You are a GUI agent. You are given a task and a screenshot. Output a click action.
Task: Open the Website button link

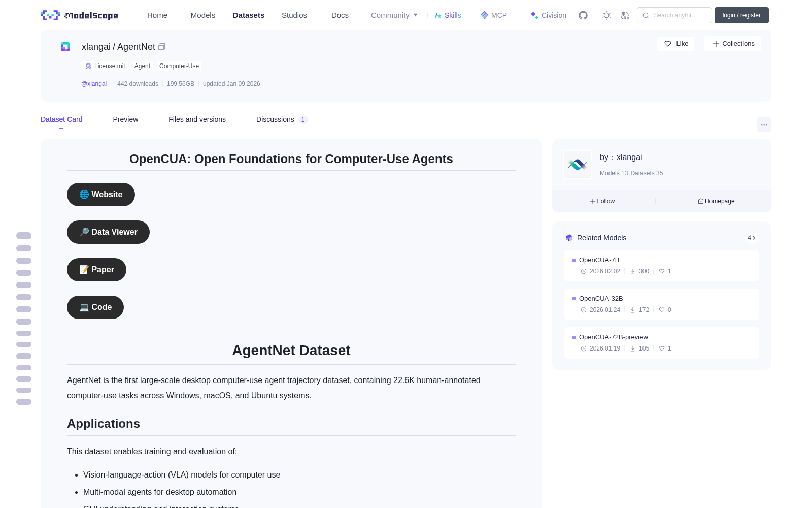click(101, 195)
